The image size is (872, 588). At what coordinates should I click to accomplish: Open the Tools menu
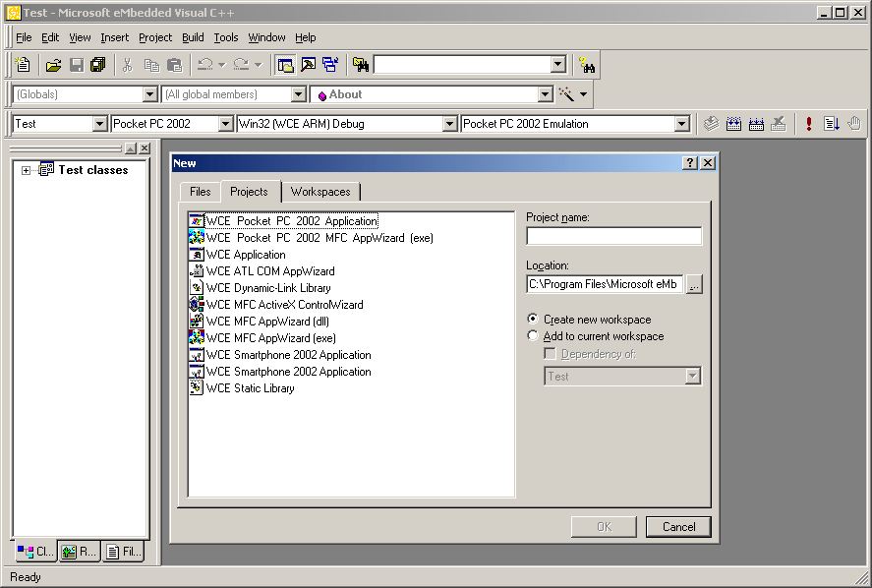coord(226,37)
